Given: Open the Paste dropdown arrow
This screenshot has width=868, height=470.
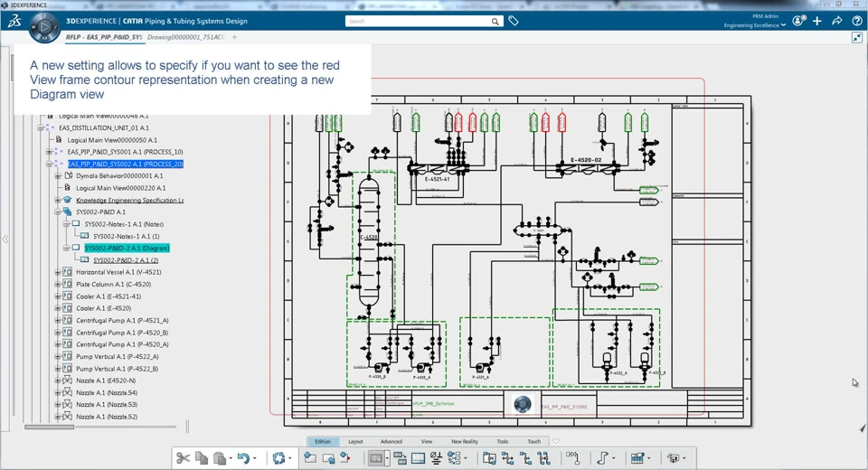Looking at the screenshot, I should 231,458.
